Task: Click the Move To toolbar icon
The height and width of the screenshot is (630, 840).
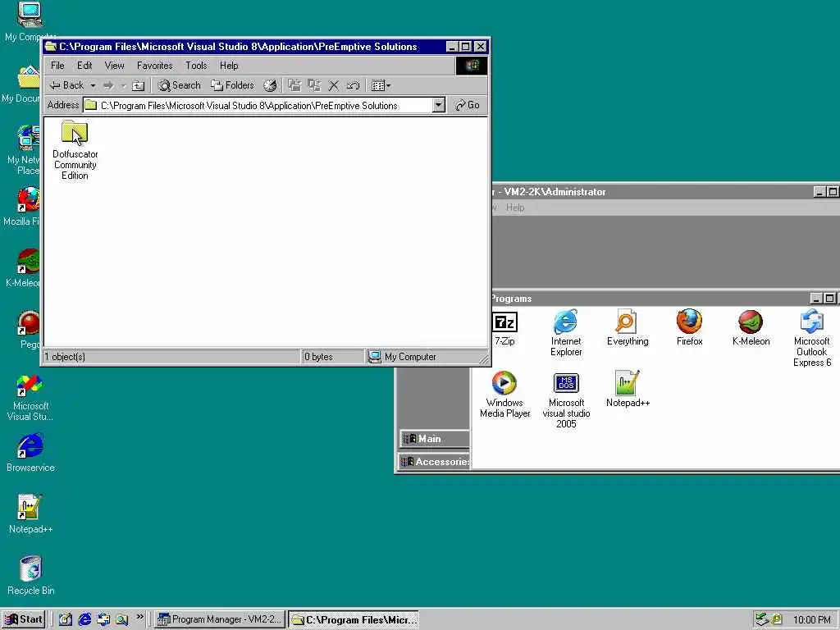Action: 294,85
